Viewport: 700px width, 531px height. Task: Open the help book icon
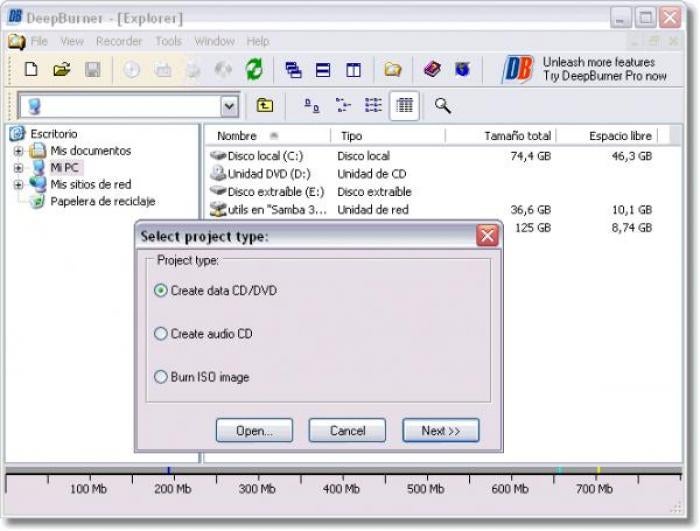(432, 70)
